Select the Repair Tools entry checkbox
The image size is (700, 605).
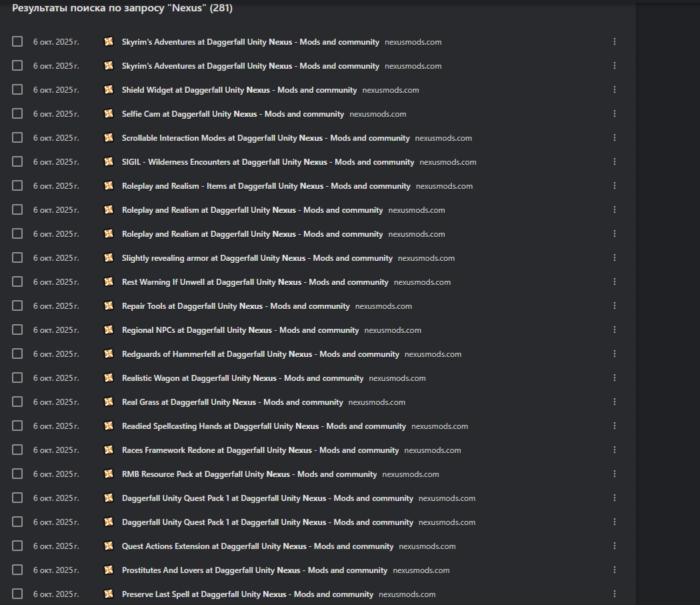coord(17,306)
